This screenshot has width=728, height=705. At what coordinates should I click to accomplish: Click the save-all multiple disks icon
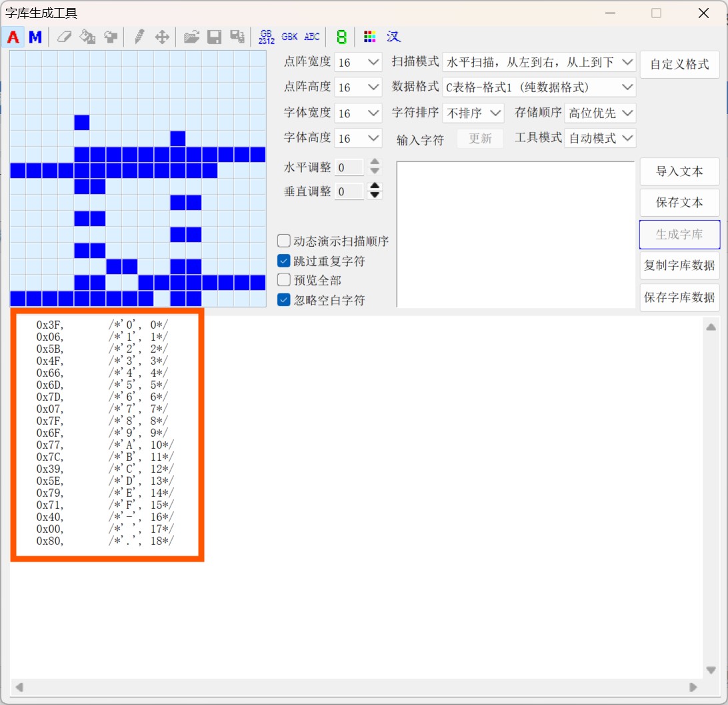point(237,37)
